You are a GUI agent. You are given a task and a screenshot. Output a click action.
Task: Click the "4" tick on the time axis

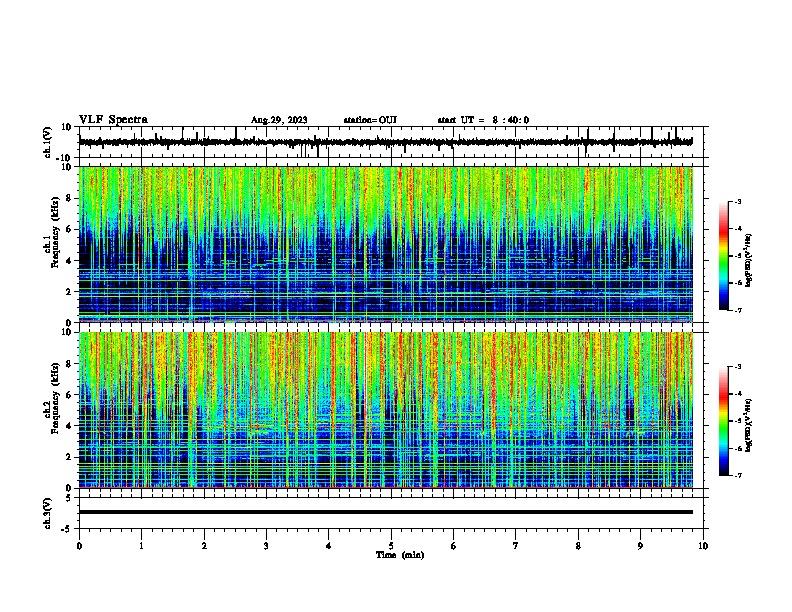click(329, 546)
